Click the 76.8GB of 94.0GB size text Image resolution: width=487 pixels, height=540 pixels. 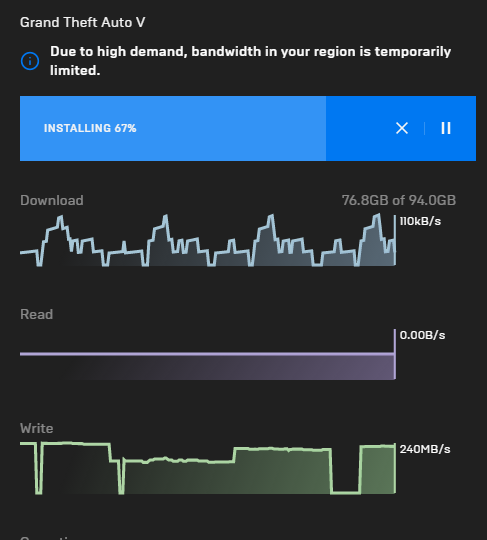[399, 200]
